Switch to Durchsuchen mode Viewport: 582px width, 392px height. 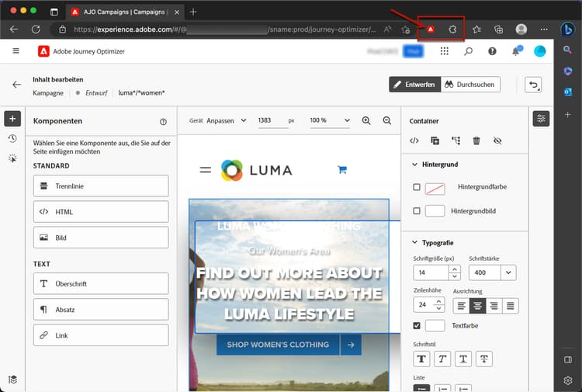[x=470, y=85]
